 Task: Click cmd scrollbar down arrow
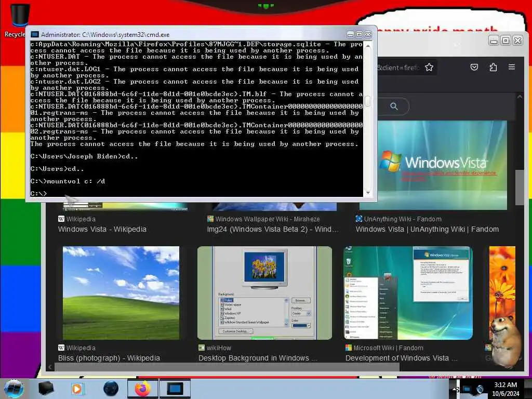368,193
